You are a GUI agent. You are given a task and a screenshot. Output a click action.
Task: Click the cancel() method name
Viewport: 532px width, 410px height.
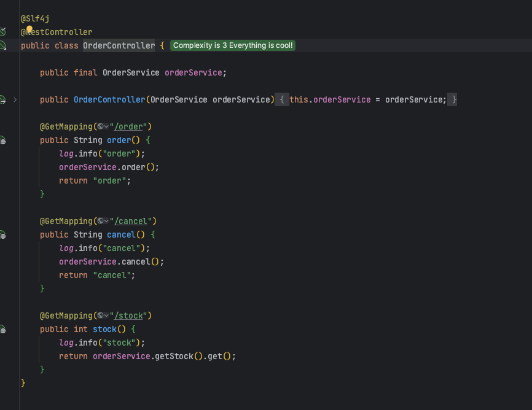click(121, 234)
